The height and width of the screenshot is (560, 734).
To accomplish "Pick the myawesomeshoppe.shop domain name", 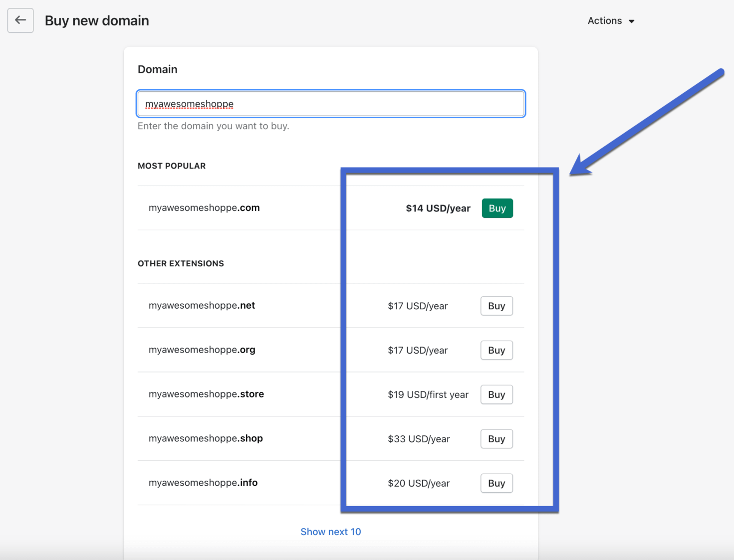I will (206, 438).
